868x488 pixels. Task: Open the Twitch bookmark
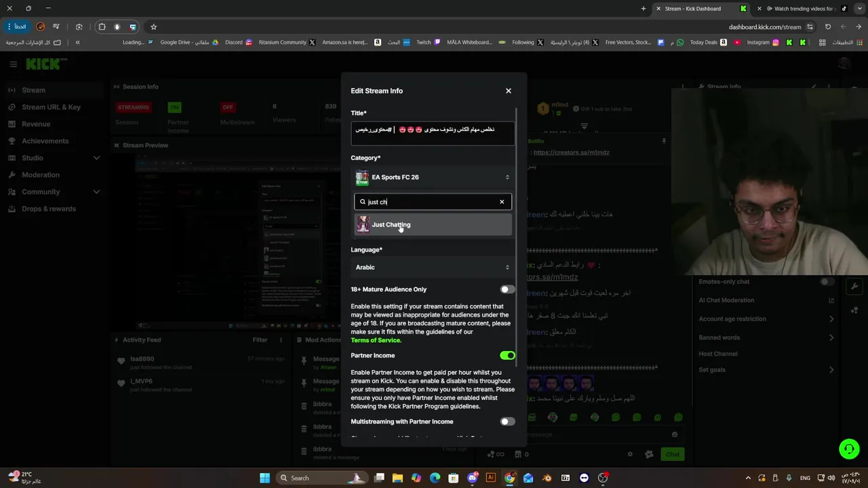click(x=428, y=42)
